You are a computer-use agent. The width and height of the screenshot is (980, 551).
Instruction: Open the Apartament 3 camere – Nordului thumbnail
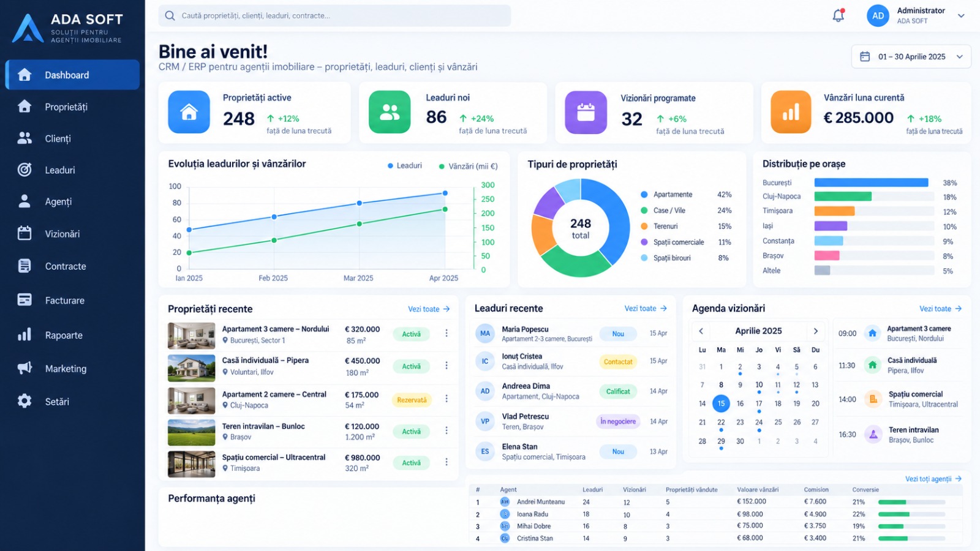pyautogui.click(x=192, y=335)
